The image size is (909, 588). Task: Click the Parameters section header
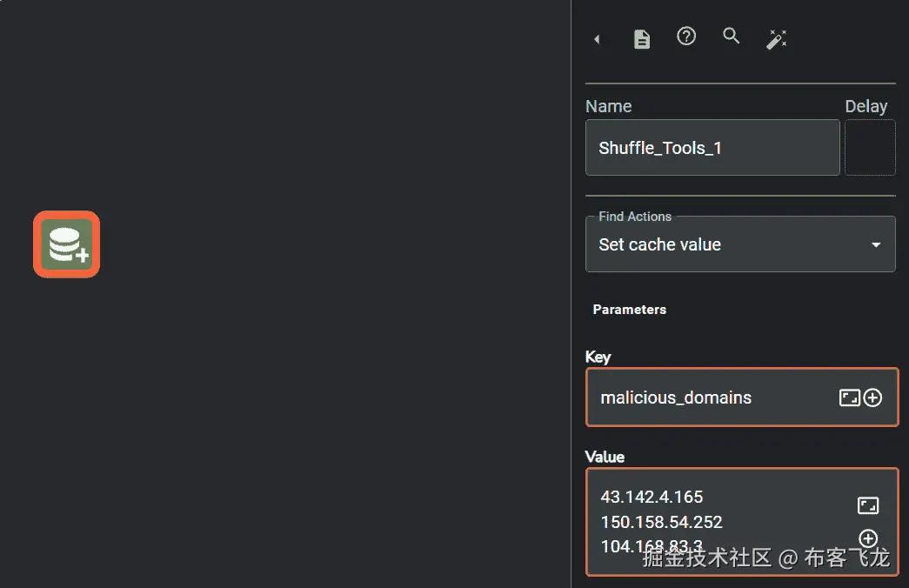(629, 309)
